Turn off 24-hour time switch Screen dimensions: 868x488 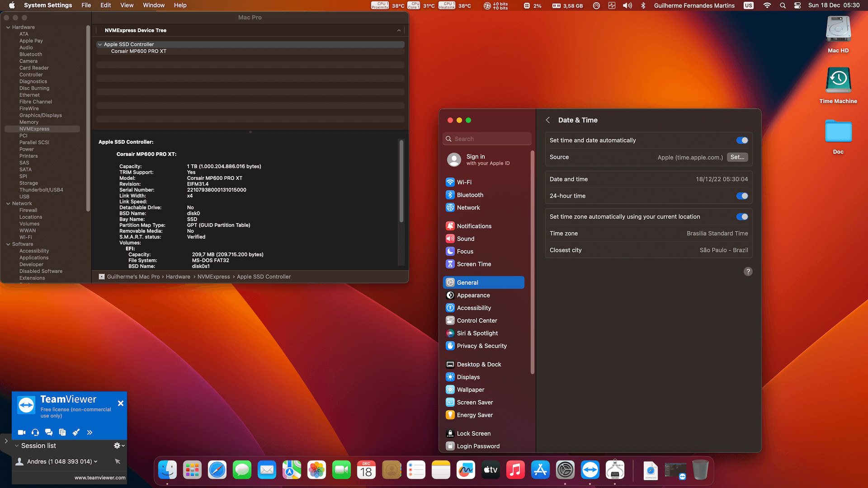pyautogui.click(x=742, y=196)
